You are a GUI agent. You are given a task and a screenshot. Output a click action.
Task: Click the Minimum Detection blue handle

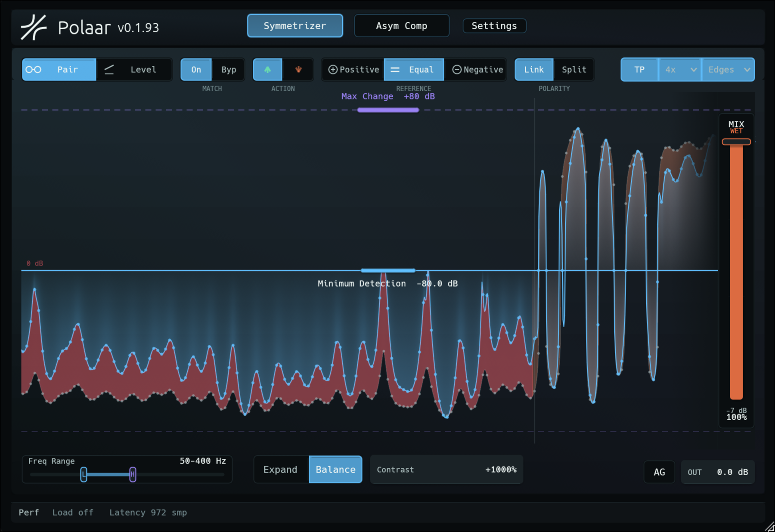pyautogui.click(x=388, y=270)
